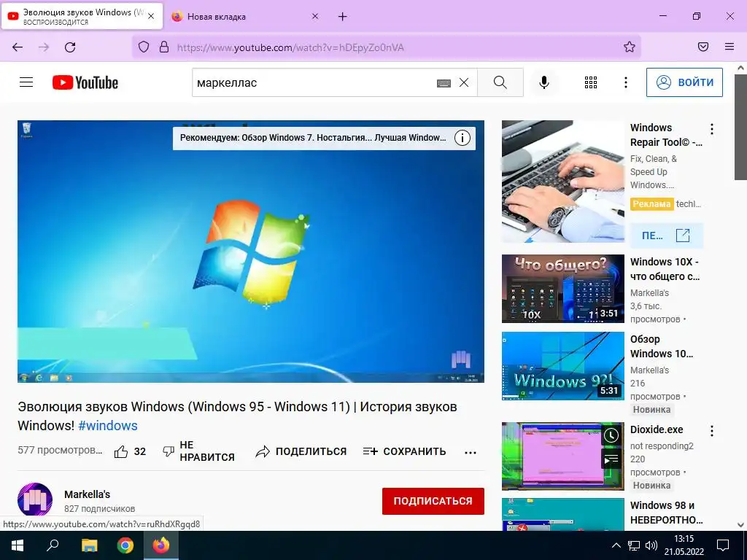Open the Windows Repair Tool ad thumbnail

click(562, 182)
